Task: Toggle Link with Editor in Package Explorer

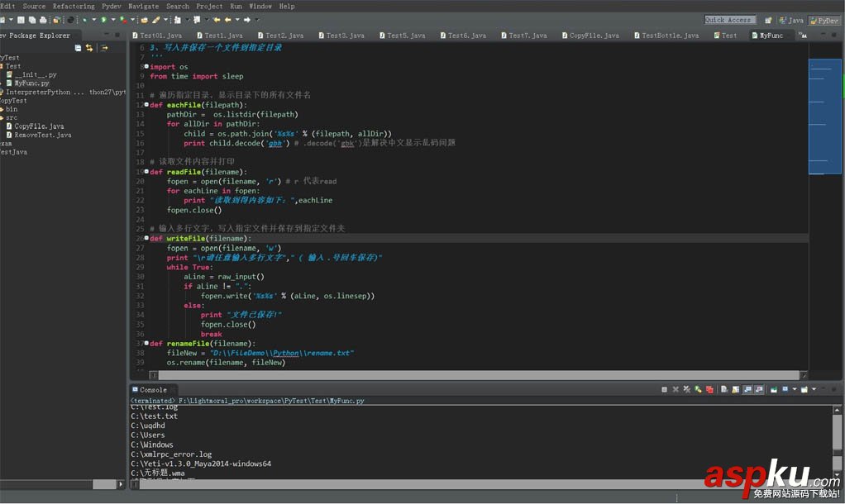Action: point(89,48)
